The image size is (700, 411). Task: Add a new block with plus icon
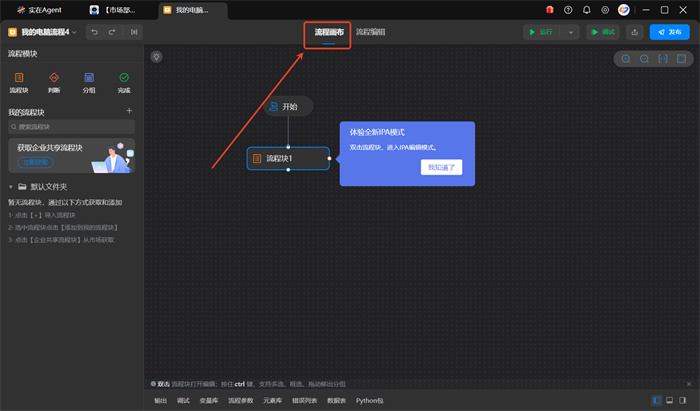[x=129, y=111]
